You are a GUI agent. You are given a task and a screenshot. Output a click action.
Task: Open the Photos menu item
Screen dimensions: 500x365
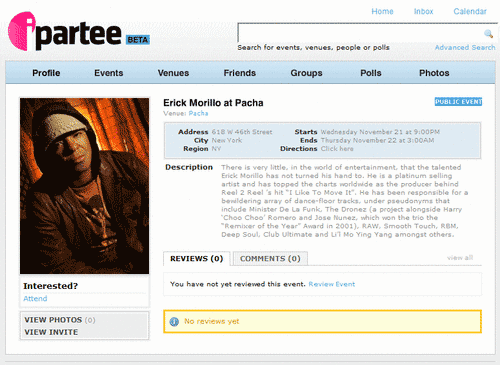[434, 73]
